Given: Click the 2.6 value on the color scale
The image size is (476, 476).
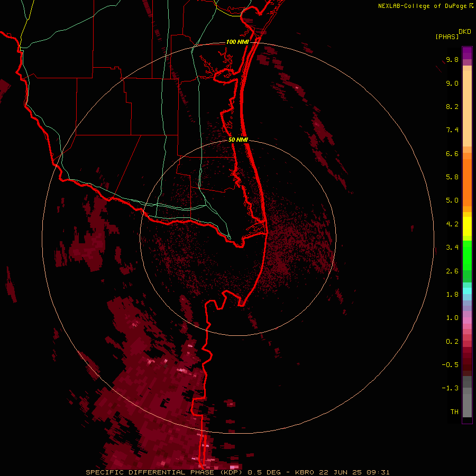Looking at the screenshot, I should click(x=452, y=271).
